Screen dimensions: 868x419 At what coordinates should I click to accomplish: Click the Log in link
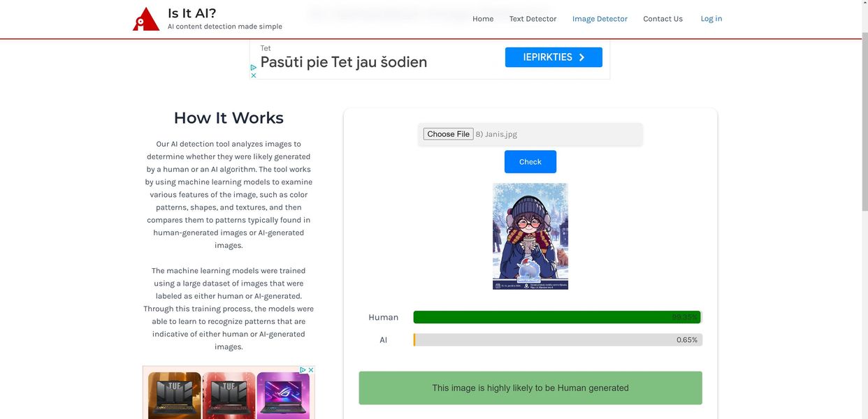pyautogui.click(x=711, y=19)
